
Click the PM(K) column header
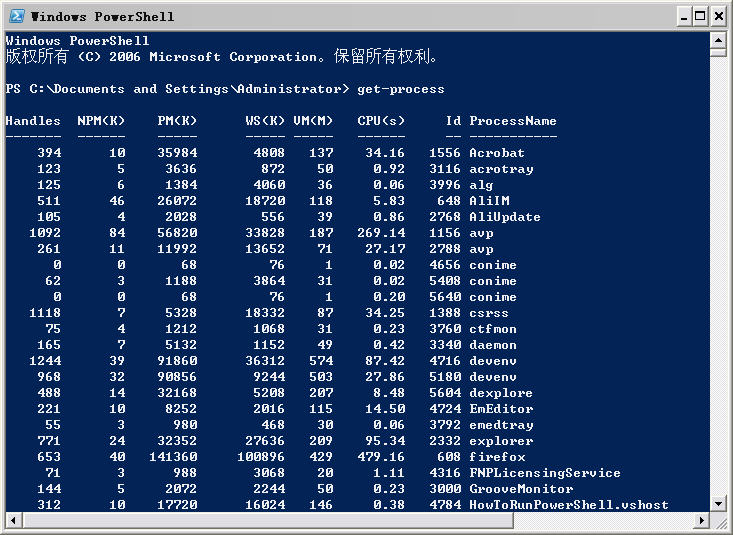(x=177, y=121)
